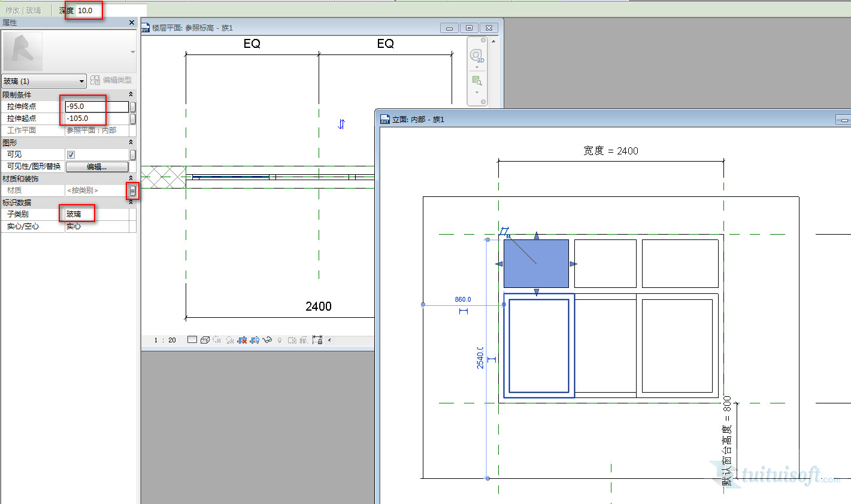Click the 1 : 20 view scale
Screen dimensions: 851x504
coord(165,340)
